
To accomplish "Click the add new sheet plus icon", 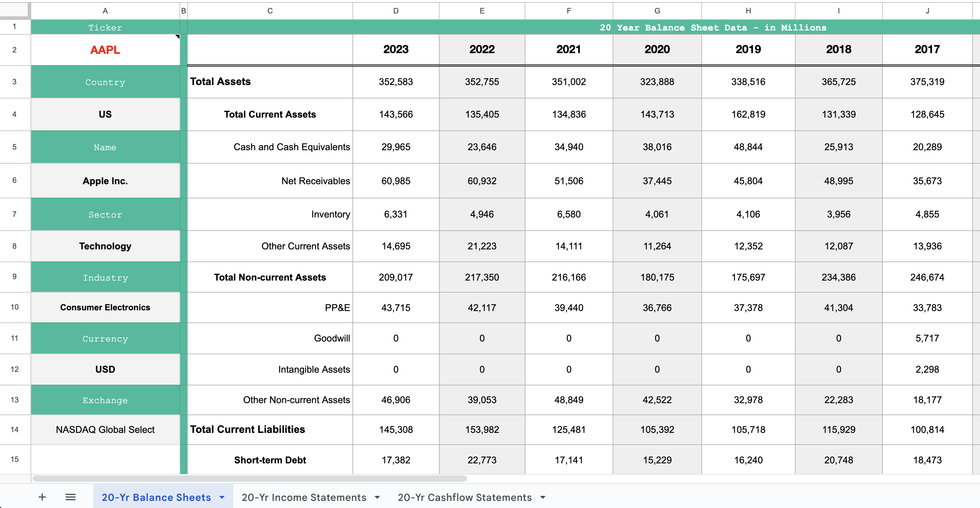I will 42,497.
